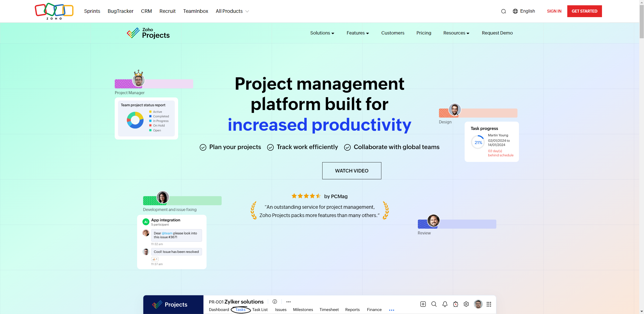
Task: Click the search icon in top navbar
Action: [503, 11]
